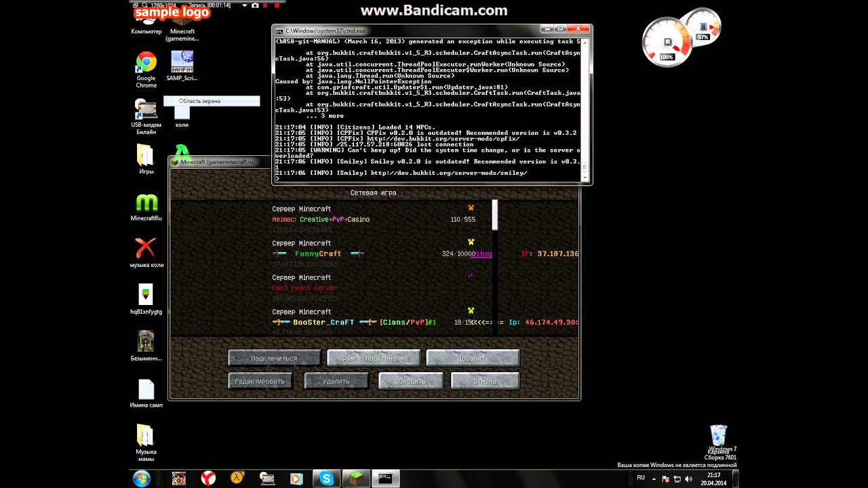
Task: Click the Action Center flag tray icon
Action: (x=666, y=479)
